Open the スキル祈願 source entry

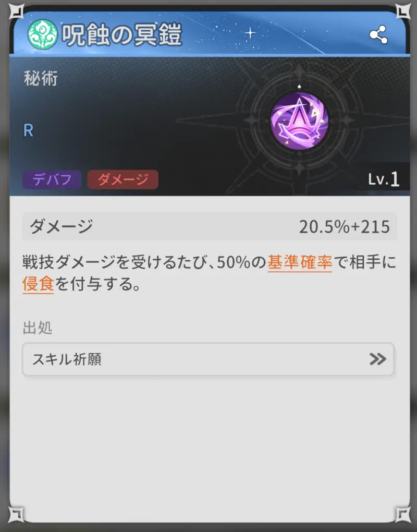[208, 359]
